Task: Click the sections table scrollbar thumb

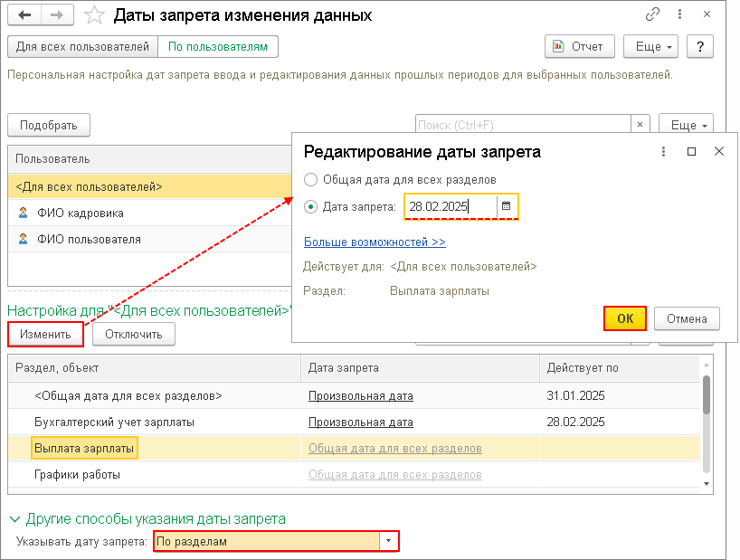Action: click(707, 394)
